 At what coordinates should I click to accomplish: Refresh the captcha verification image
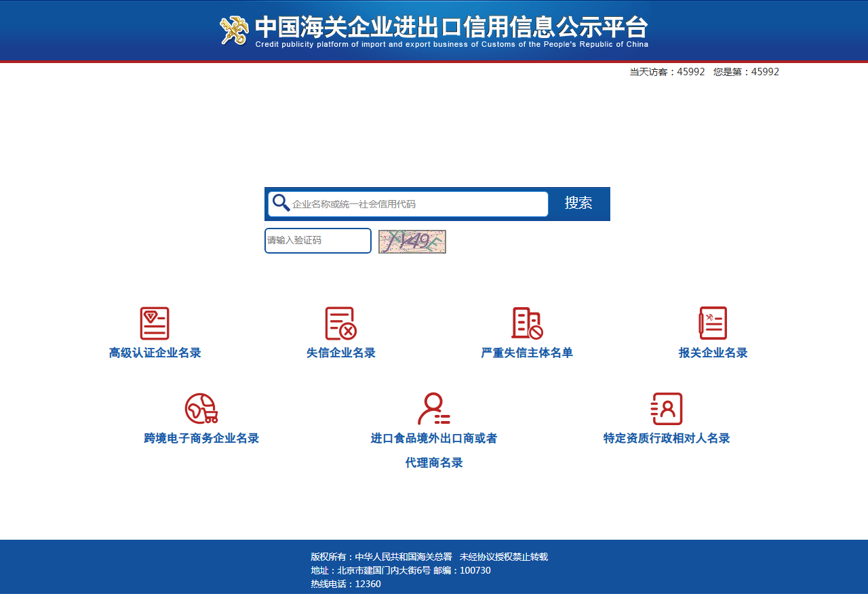tap(412, 241)
